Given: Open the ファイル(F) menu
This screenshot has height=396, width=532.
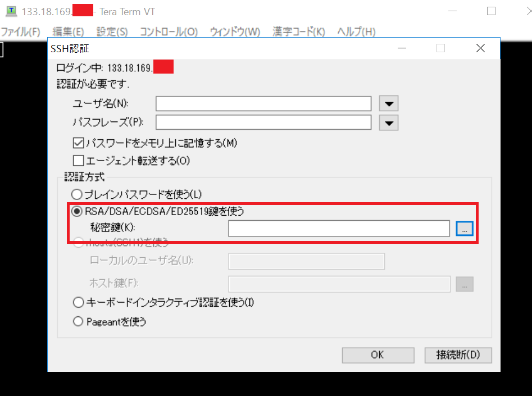Looking at the screenshot, I should tap(21, 31).
